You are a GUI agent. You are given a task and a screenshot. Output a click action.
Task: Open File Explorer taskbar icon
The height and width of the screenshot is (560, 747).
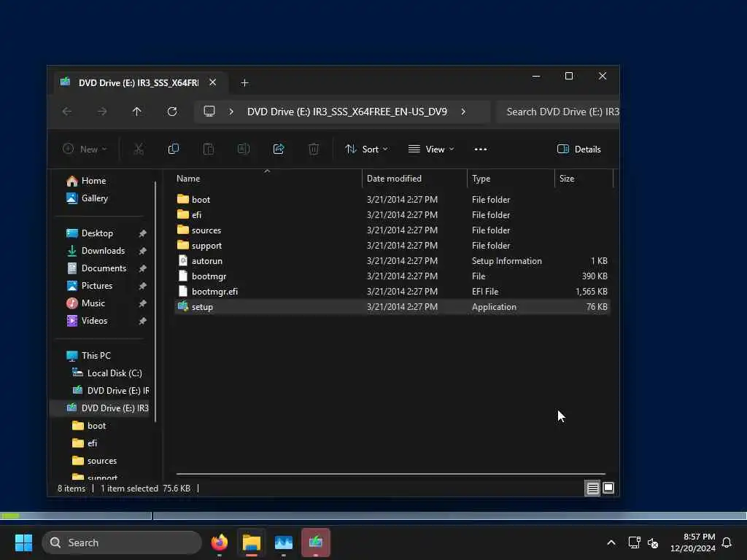[x=251, y=542]
